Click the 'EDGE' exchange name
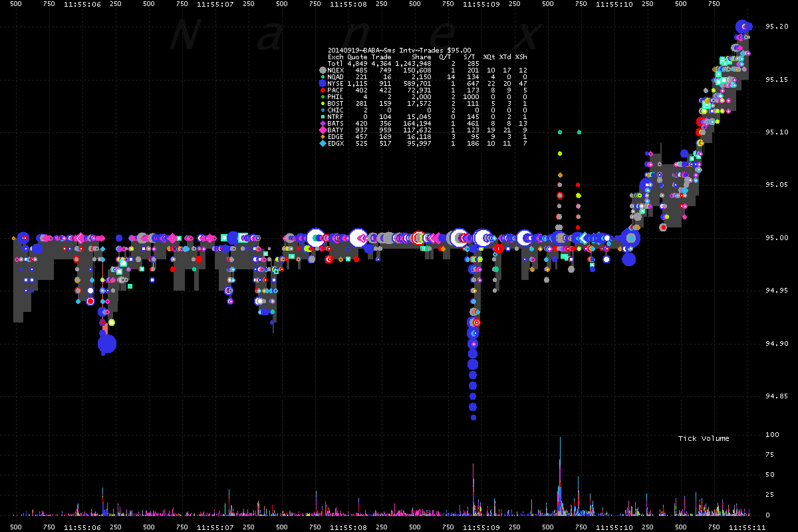798x532 pixels. pyautogui.click(x=336, y=136)
